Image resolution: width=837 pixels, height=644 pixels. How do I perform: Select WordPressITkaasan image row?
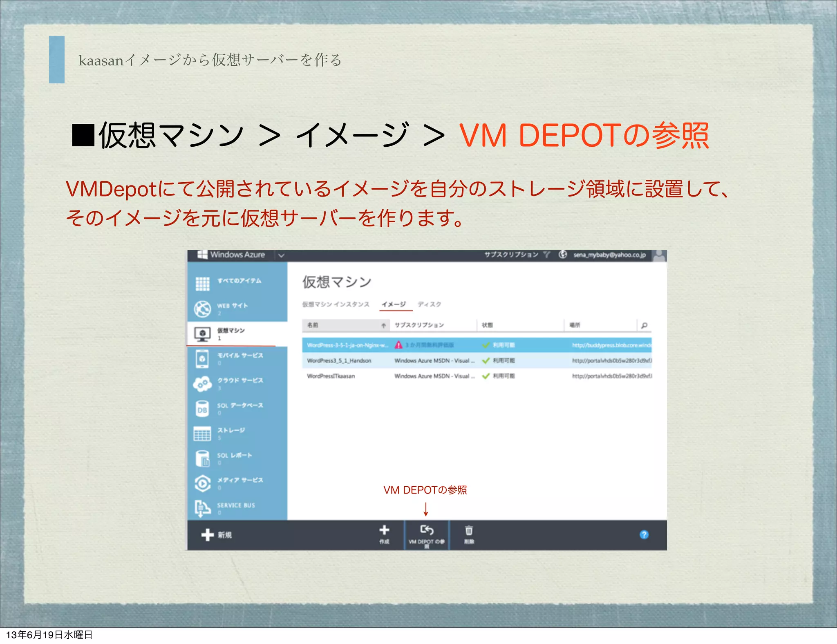coord(477,376)
